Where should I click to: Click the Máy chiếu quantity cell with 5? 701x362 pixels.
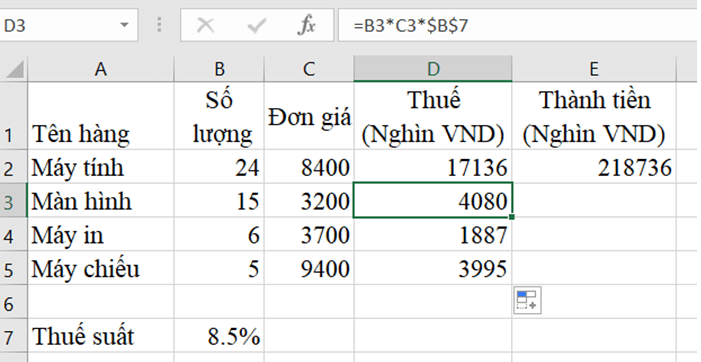pos(219,268)
